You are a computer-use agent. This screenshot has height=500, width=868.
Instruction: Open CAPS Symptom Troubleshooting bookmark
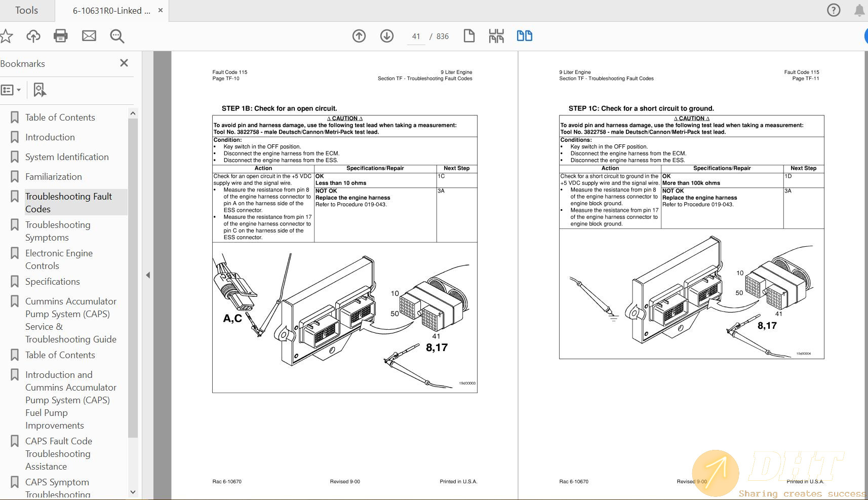point(57,488)
